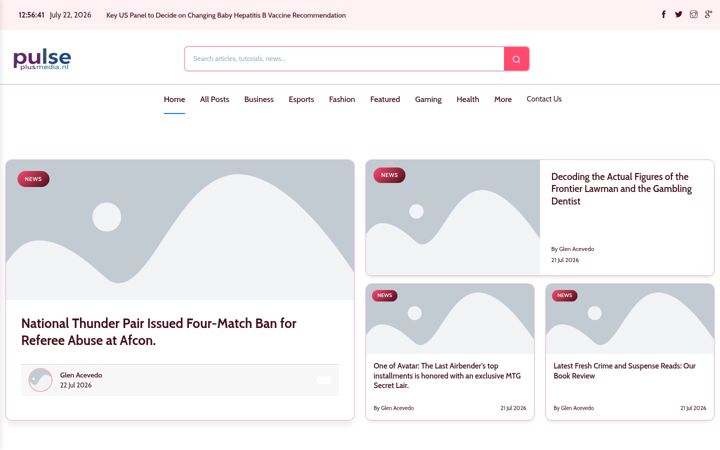Click the NEWS badge on Frontier Lawman article

pos(389,175)
